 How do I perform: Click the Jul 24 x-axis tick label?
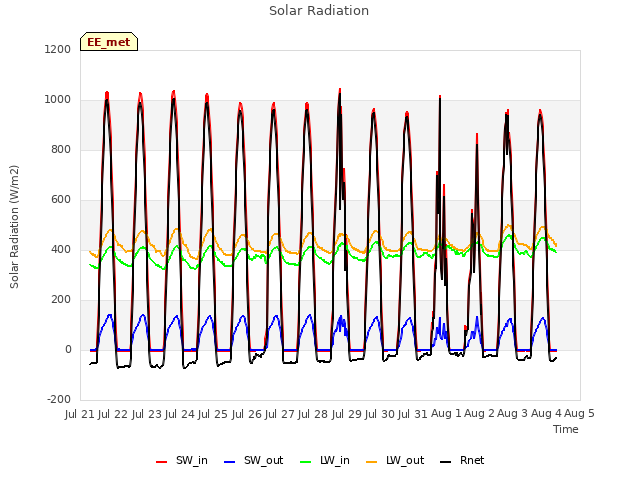pyautogui.click(x=180, y=414)
